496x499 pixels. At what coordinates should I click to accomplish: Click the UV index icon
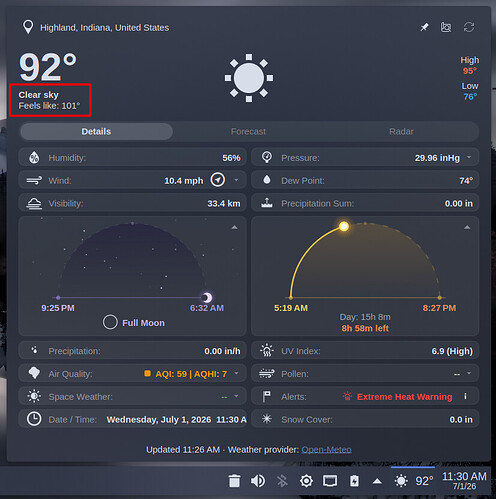pyautogui.click(x=267, y=350)
